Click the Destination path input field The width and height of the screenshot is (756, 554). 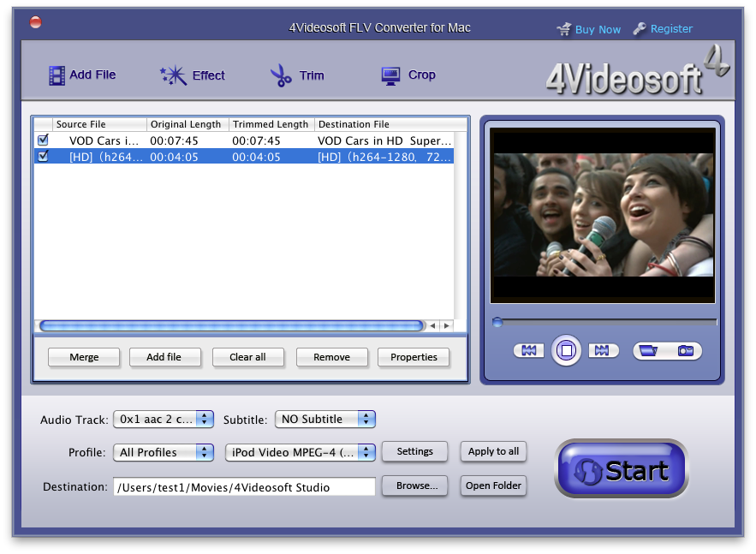244,487
